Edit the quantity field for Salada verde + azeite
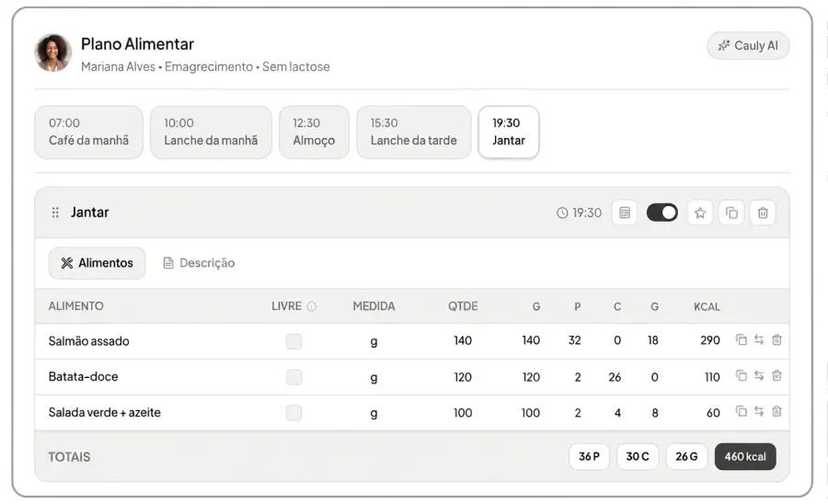The width and height of the screenshot is (828, 504). (x=463, y=413)
